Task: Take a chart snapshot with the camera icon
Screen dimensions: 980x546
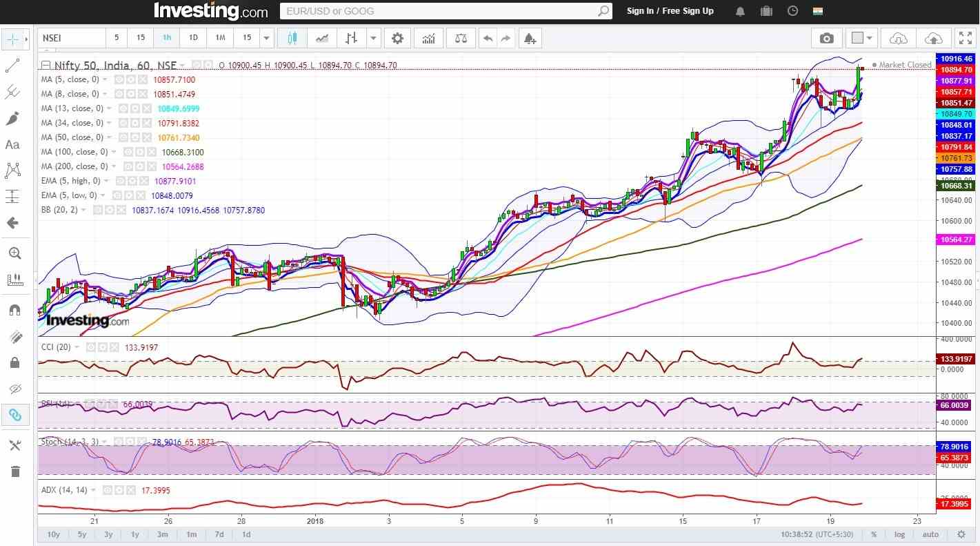Action: 826,39
